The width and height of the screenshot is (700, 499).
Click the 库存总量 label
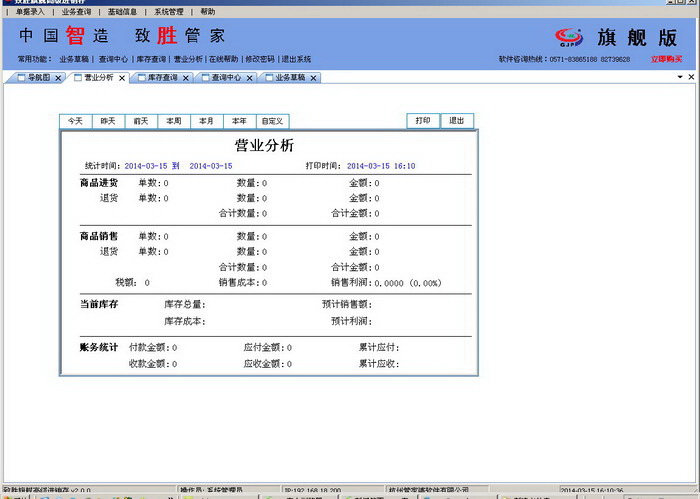click(x=185, y=304)
